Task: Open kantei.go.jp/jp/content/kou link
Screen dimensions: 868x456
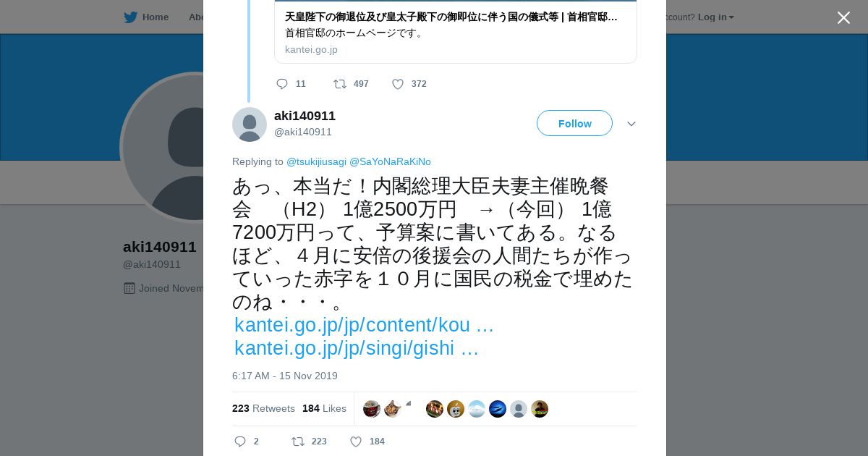Action: [364, 325]
